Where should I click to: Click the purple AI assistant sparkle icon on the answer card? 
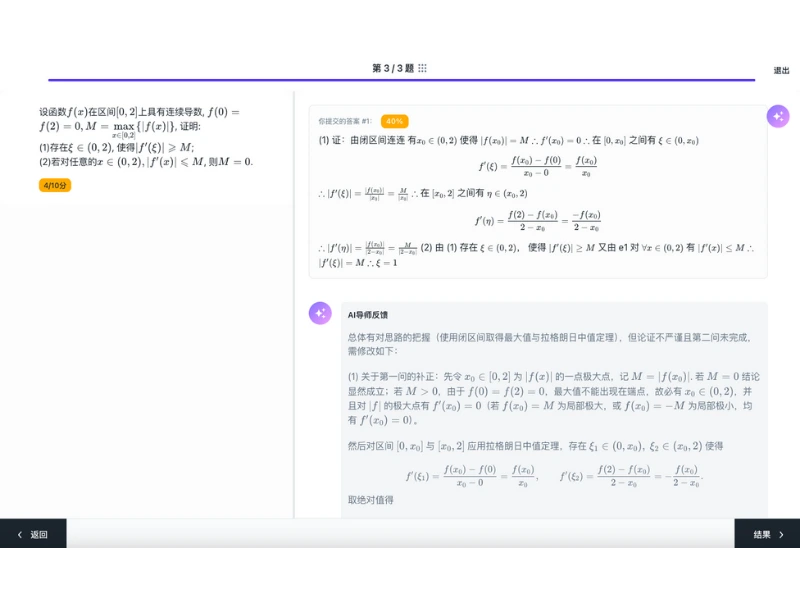pos(778,117)
